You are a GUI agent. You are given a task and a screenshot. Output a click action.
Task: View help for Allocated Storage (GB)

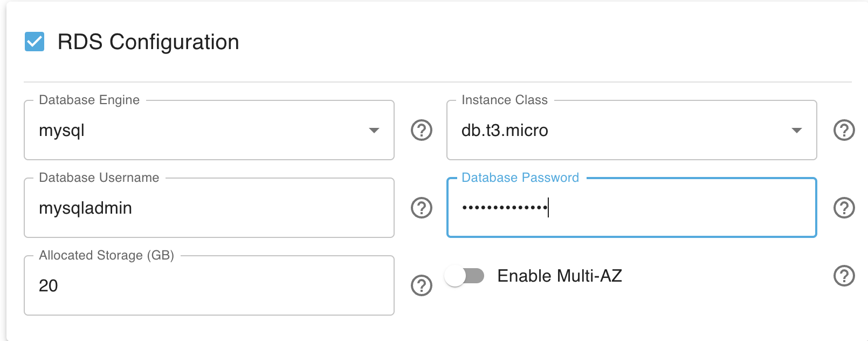pos(421,285)
